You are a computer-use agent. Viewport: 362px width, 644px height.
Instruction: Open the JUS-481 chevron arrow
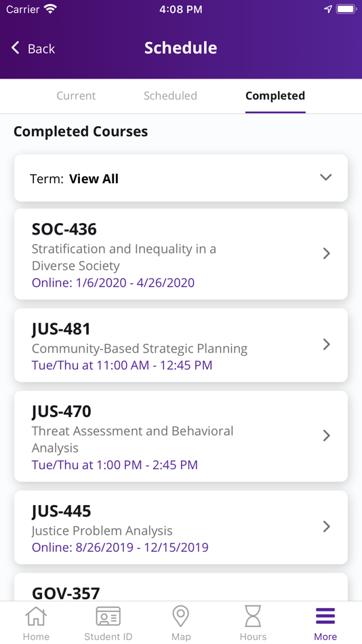pos(327,344)
